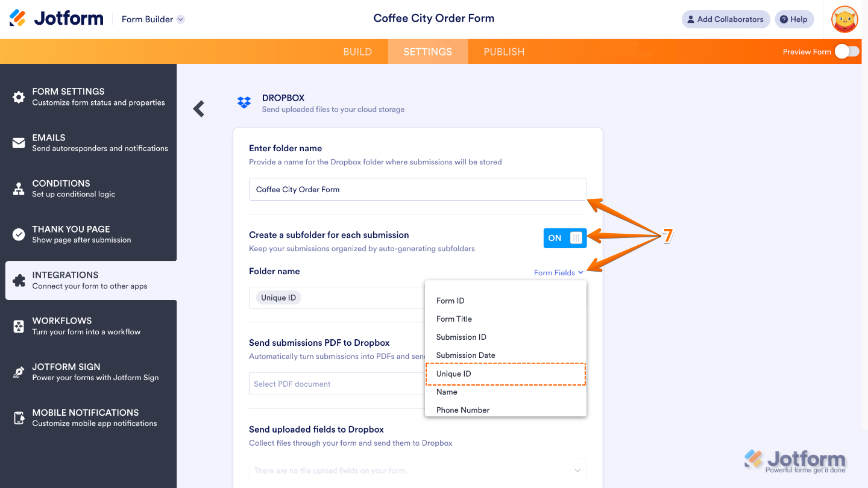Click the Dropbox integration icon
Image resolution: width=868 pixels, height=488 pixels.
click(x=244, y=102)
